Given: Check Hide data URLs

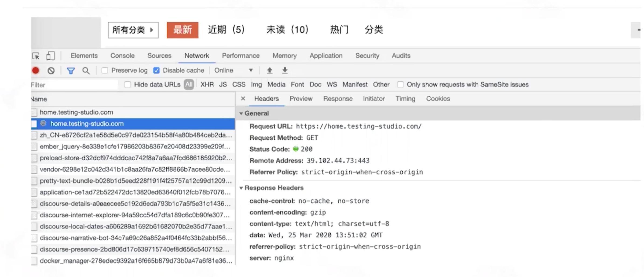Looking at the screenshot, I should coord(128,85).
